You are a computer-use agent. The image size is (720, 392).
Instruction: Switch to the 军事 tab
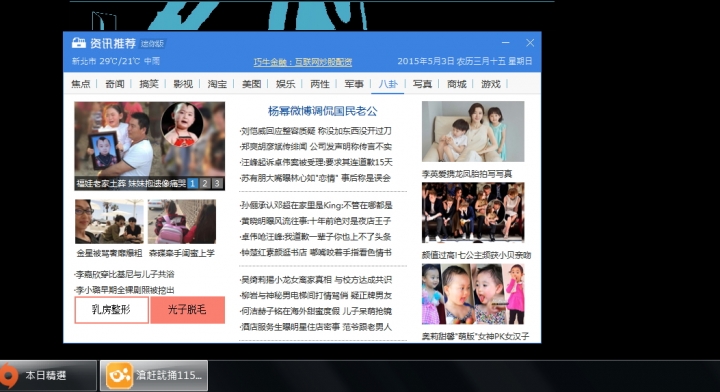click(354, 84)
